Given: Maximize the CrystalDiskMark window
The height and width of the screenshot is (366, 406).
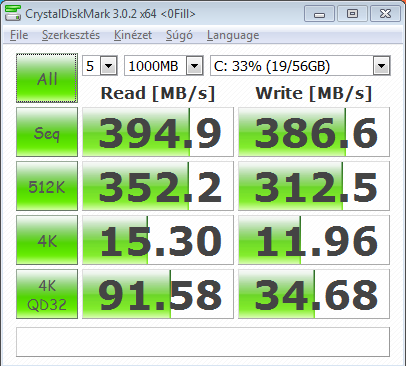Looking at the screenshot, I should [352, 14].
